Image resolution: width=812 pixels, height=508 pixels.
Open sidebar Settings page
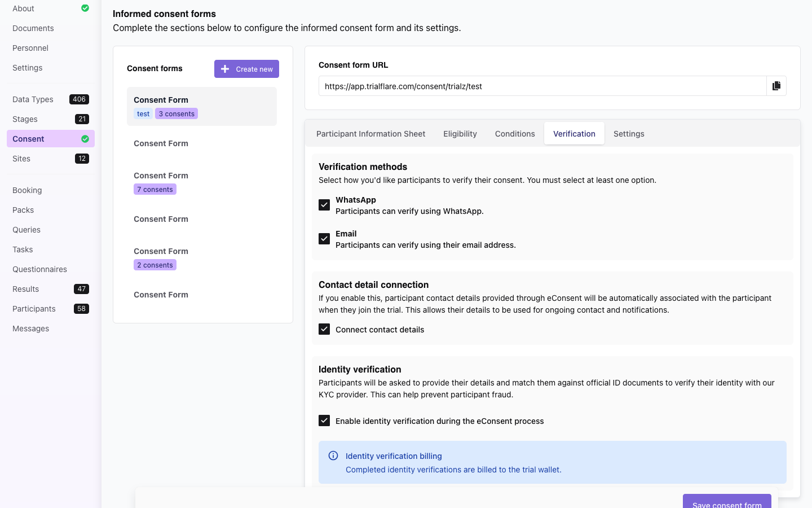pos(51,68)
